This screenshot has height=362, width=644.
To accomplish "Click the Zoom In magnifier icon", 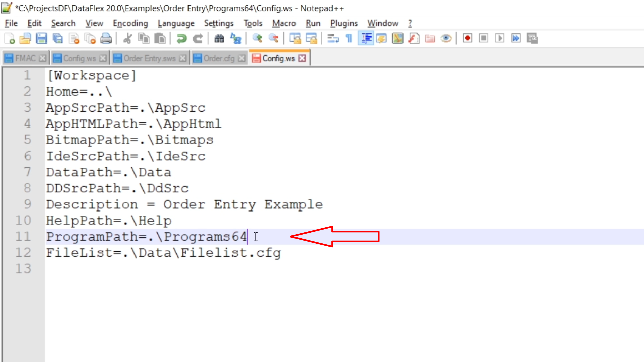I will click(257, 38).
